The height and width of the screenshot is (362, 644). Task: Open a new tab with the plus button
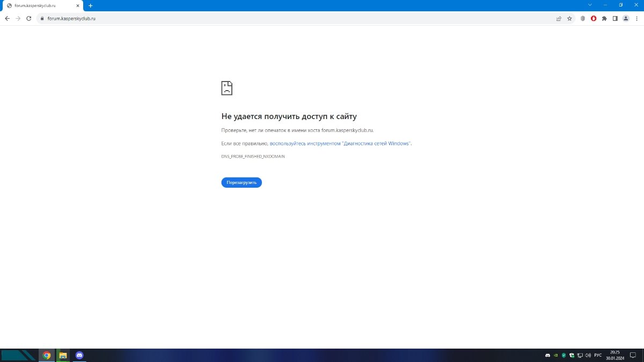(90, 5)
